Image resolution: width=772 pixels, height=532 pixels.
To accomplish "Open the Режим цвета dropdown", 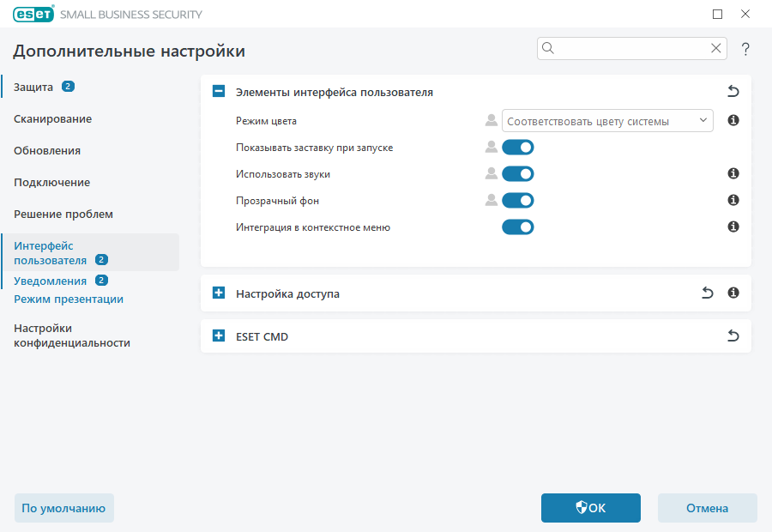I will tap(607, 120).
